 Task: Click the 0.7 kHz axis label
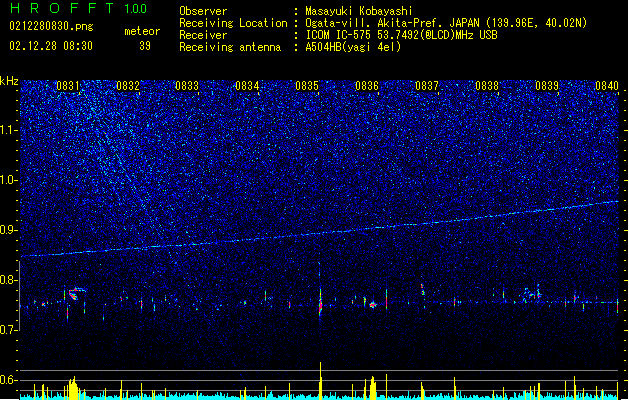(9, 330)
